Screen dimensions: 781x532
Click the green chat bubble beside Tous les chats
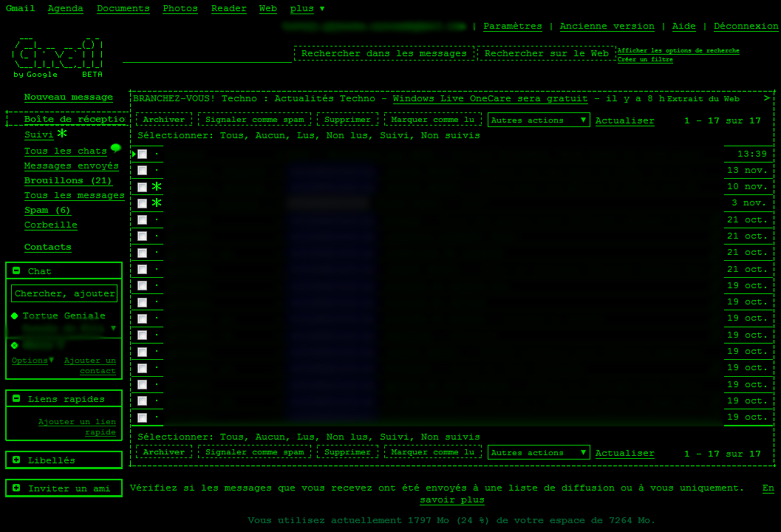(115, 149)
